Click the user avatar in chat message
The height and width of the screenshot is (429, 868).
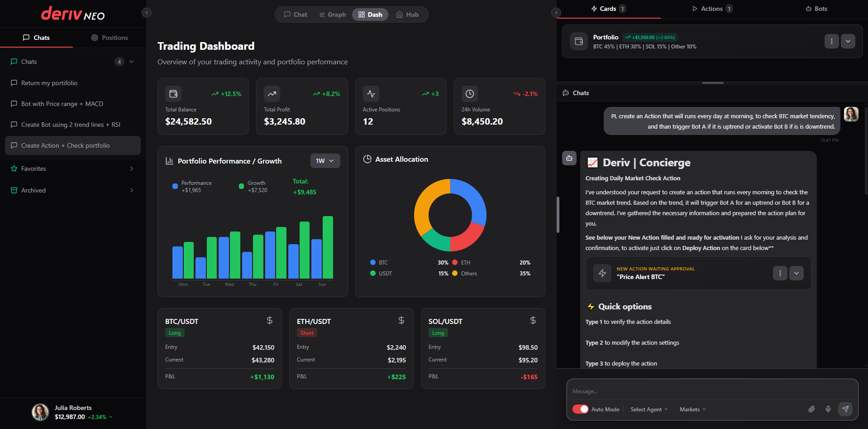(851, 114)
